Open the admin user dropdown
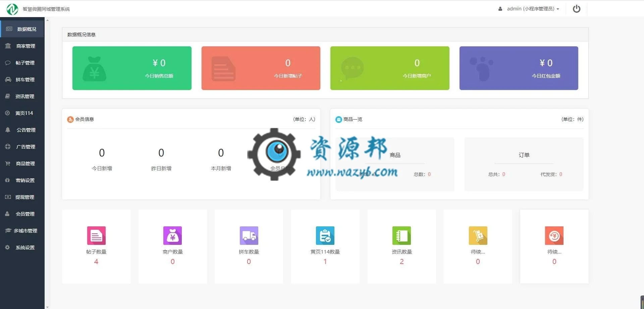Screen dimensions: 644x309 tap(529, 9)
